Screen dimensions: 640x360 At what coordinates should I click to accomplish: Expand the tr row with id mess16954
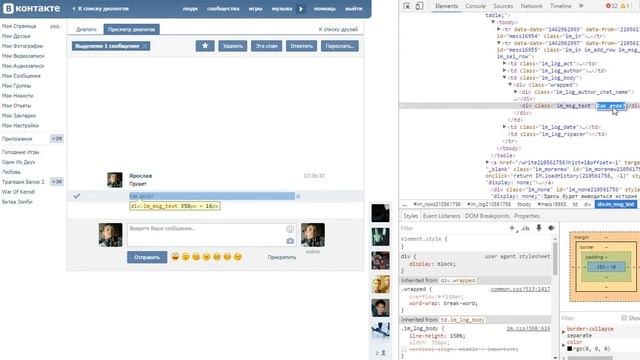pyautogui.click(x=499, y=29)
